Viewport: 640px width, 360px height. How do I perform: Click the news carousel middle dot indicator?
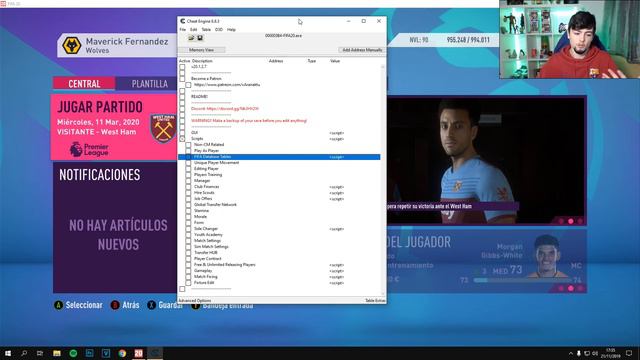pyautogui.click(x=571, y=221)
